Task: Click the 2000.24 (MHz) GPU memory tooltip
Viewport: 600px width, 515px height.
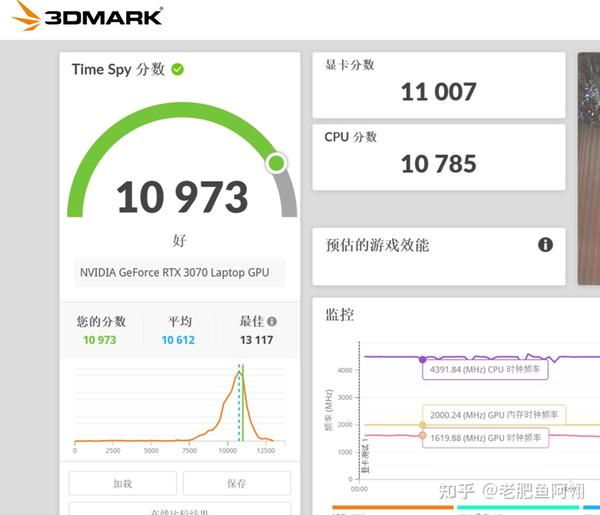Action: click(494, 414)
